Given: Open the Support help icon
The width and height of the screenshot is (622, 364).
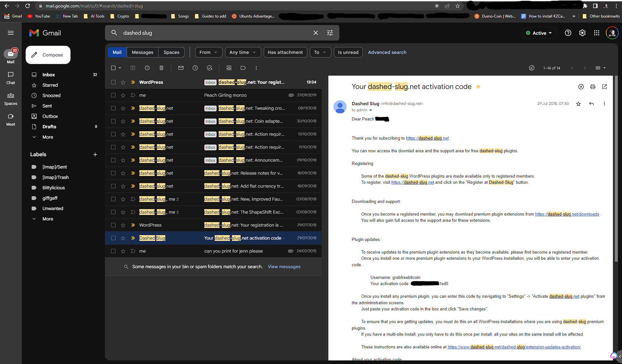Looking at the screenshot, I should coord(568,33).
